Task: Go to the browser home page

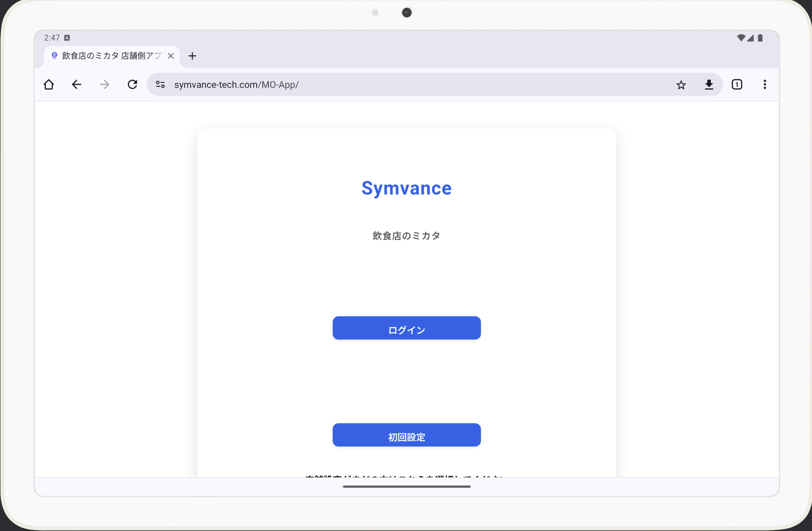Action: [49, 84]
